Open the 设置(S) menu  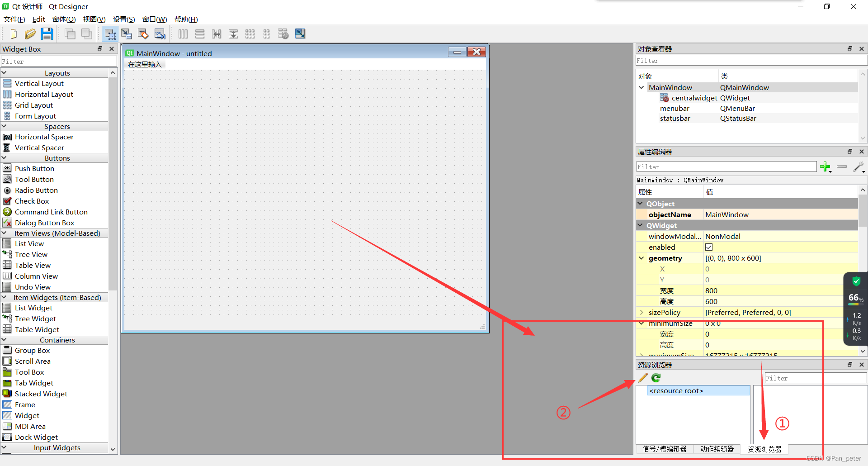[124, 19]
